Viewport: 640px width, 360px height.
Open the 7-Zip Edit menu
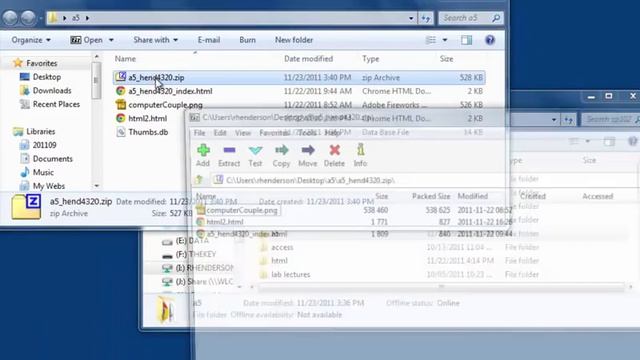tap(220, 133)
